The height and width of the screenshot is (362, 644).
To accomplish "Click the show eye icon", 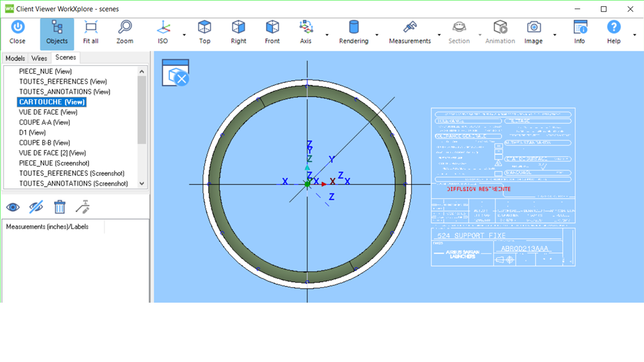I will (x=13, y=207).
